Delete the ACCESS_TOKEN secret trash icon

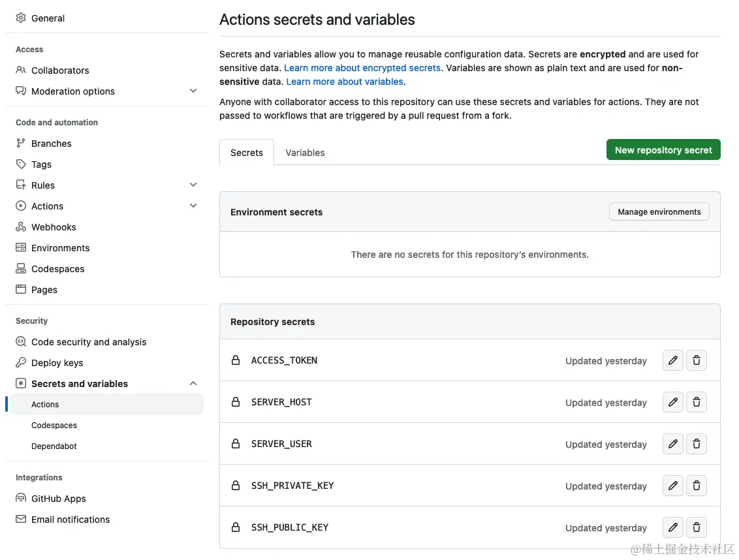(x=697, y=360)
